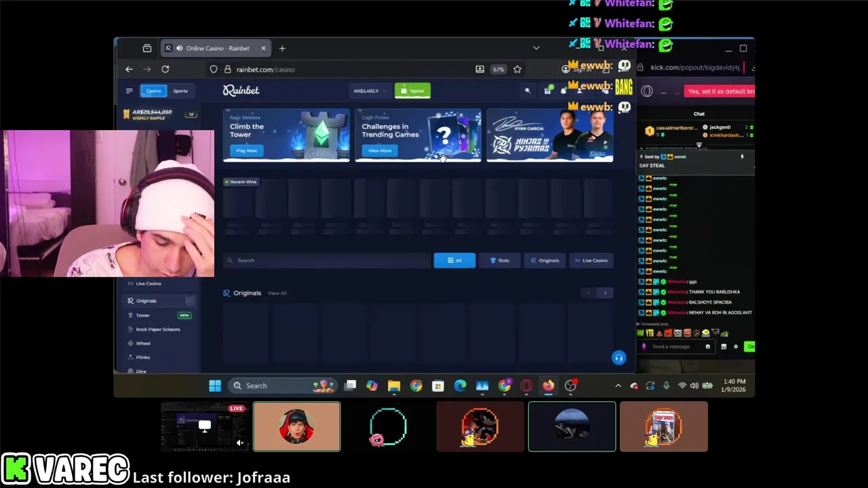Unpin the SAY STEAL pinned message
Viewport: 868px width, 488px height.
pyautogui.click(x=742, y=157)
